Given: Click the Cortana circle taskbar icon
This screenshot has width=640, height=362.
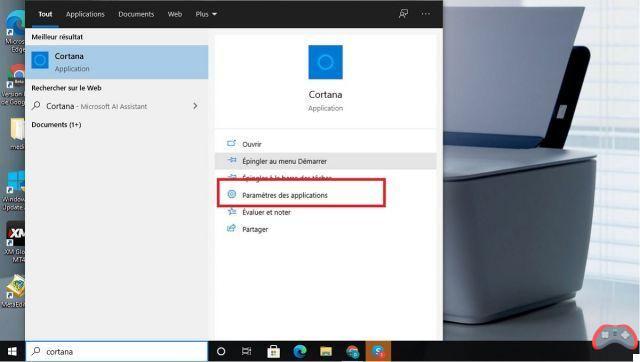Looking at the screenshot, I should coord(221,351).
